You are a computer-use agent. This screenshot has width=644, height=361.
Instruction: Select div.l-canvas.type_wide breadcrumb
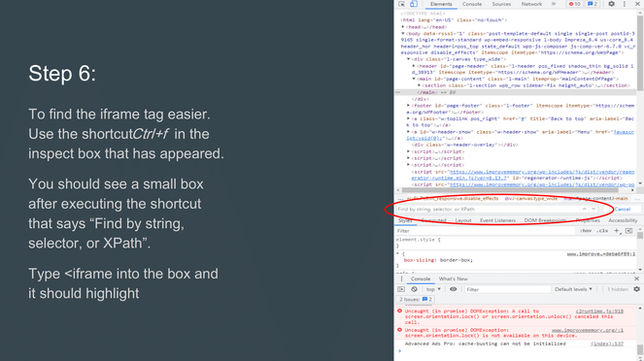click(x=531, y=199)
